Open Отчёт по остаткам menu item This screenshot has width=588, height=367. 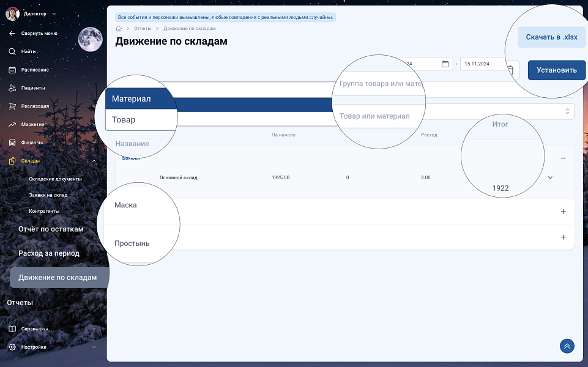51,229
